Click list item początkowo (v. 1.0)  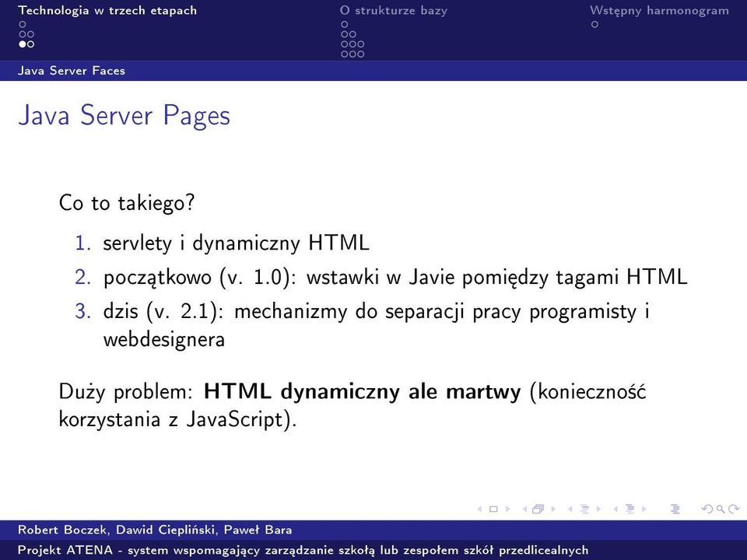tap(395, 277)
